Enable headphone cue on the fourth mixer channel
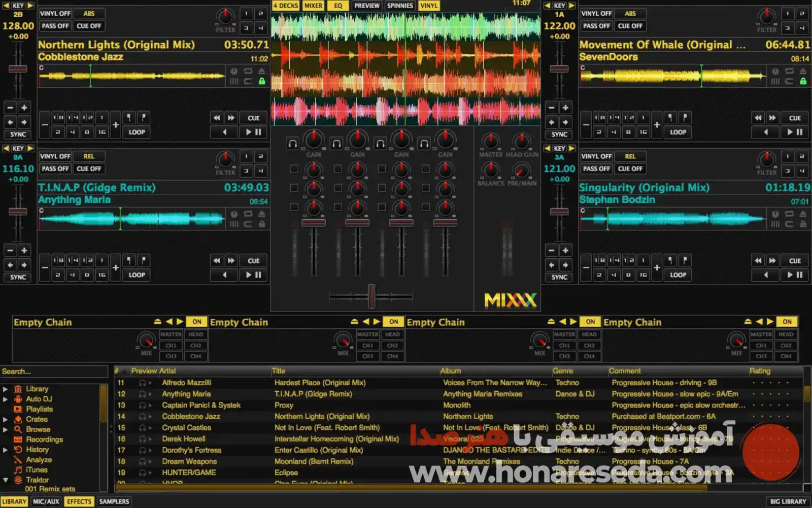 (x=424, y=144)
